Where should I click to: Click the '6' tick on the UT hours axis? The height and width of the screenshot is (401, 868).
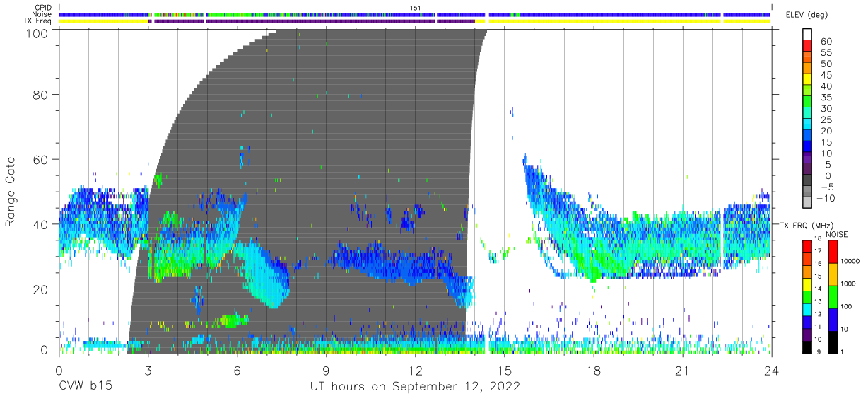pos(237,371)
